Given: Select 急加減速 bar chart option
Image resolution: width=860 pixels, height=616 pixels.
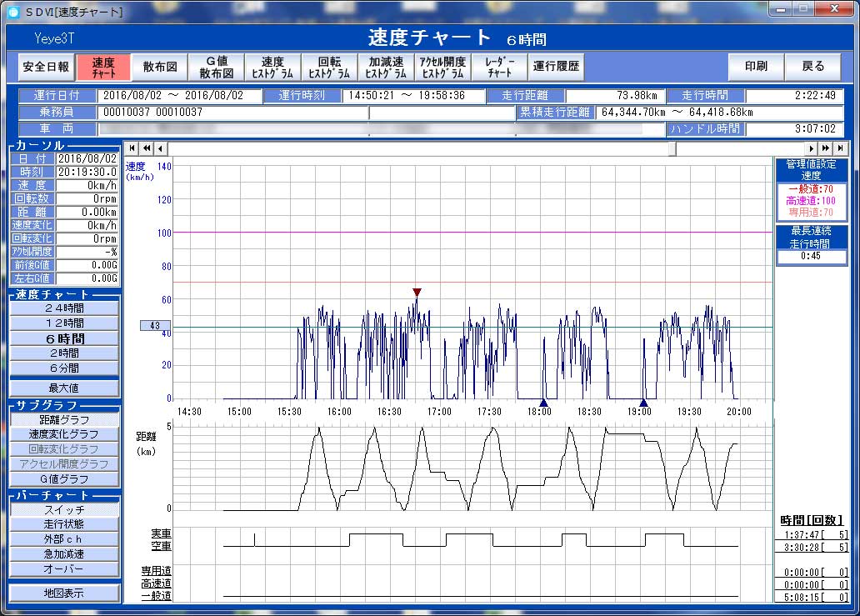Looking at the screenshot, I should [x=65, y=554].
